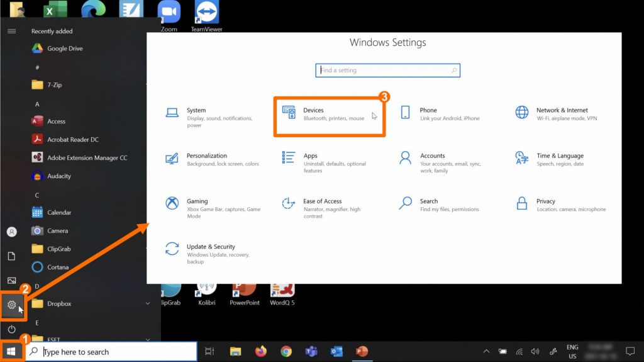Open Microsoft Teams from the taskbar

311,351
